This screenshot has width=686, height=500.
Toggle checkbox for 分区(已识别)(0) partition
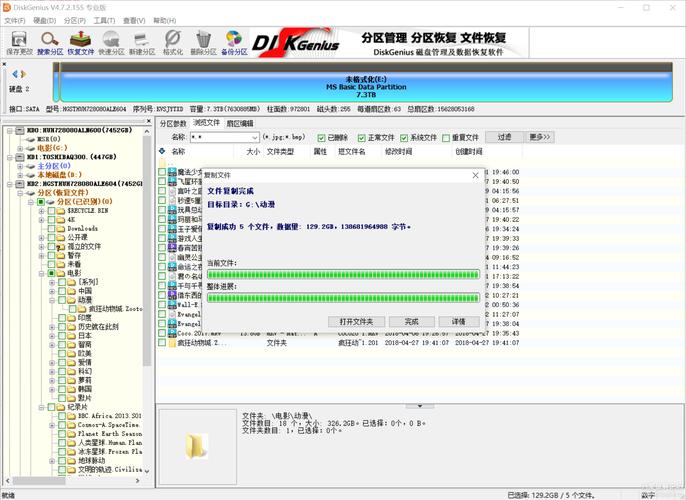[41, 202]
